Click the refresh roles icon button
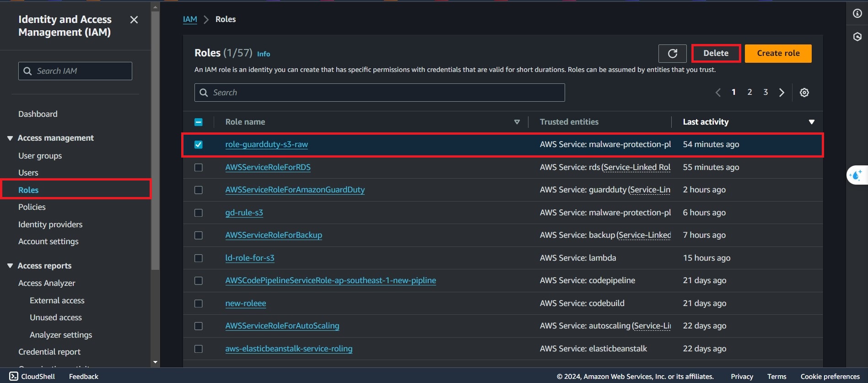Screen dimensions: 868x383 (x=672, y=54)
